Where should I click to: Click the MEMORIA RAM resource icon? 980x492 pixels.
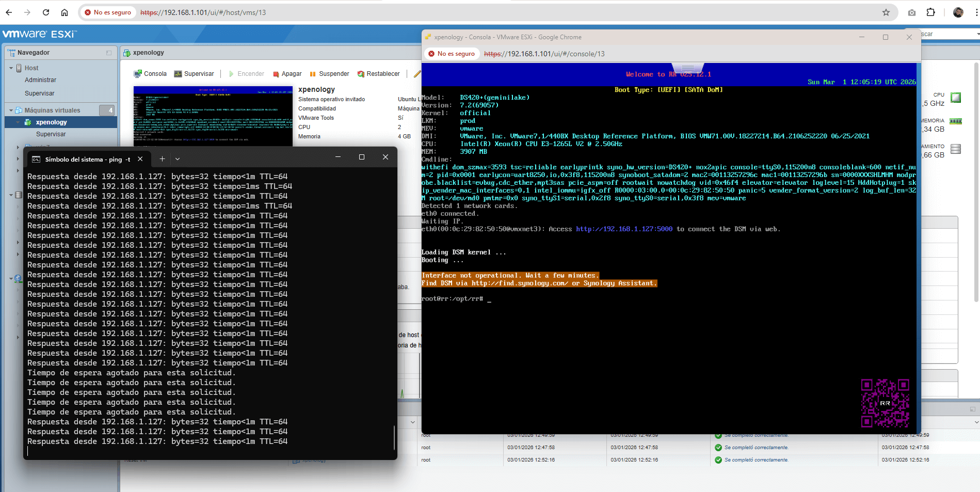pos(956,121)
